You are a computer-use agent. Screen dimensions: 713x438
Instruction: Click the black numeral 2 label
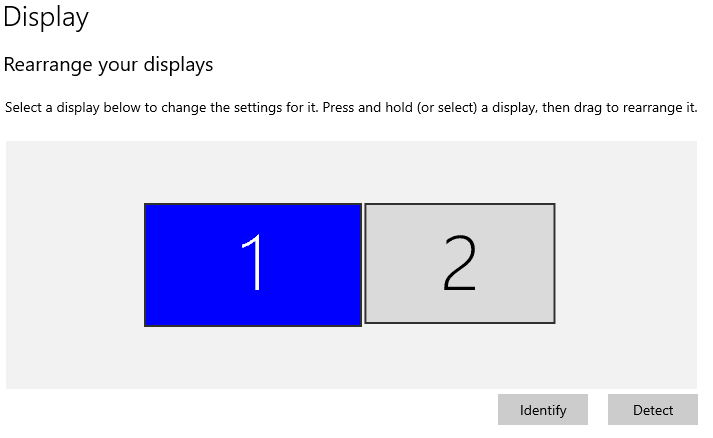click(x=460, y=263)
